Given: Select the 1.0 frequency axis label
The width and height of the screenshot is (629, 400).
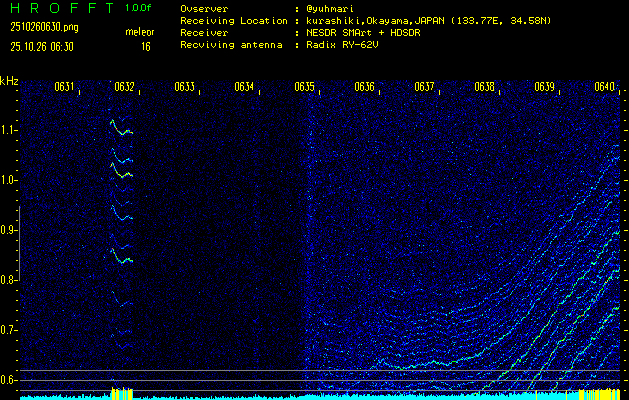Looking at the screenshot, I should coord(9,180).
